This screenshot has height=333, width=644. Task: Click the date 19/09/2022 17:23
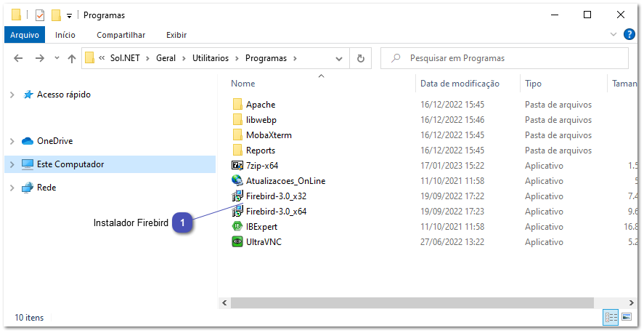coord(452,212)
